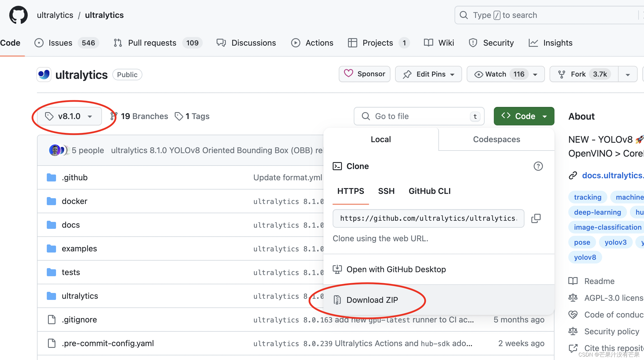View the 19 Branches link
This screenshot has height=360, width=644.
[x=139, y=116]
